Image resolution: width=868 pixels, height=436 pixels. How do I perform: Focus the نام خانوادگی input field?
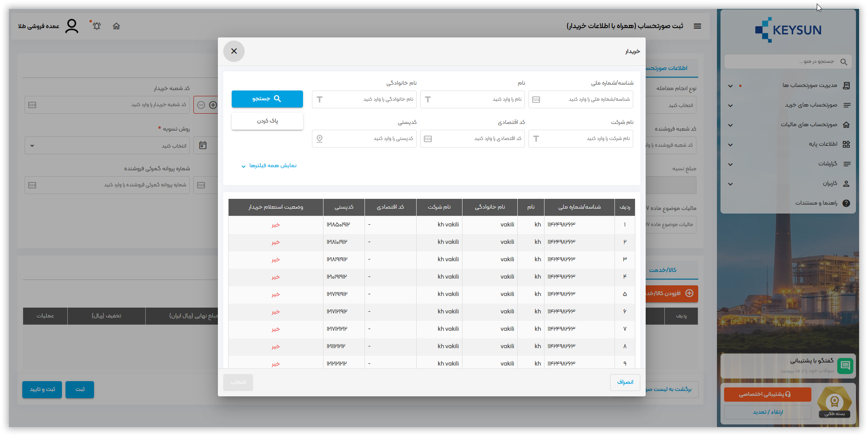[364, 99]
